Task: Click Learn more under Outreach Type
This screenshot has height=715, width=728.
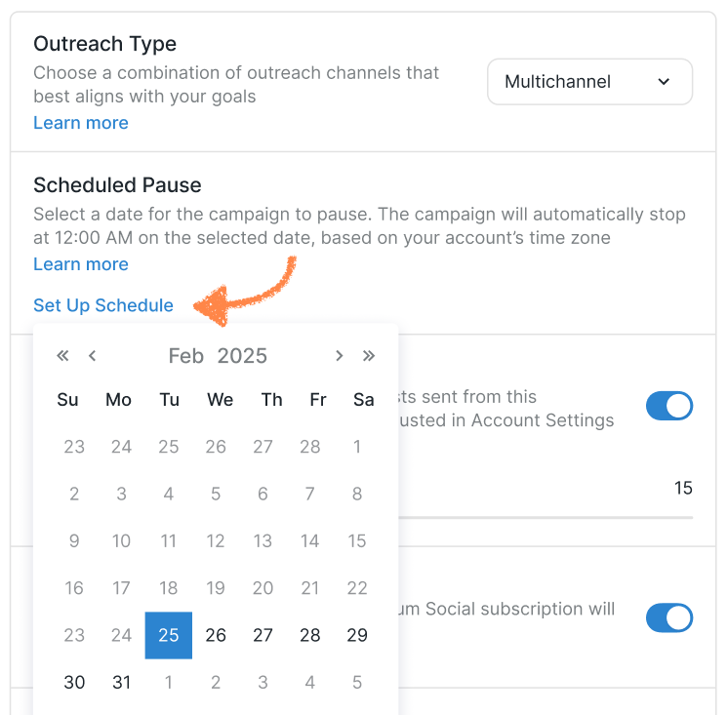Action: [81, 123]
